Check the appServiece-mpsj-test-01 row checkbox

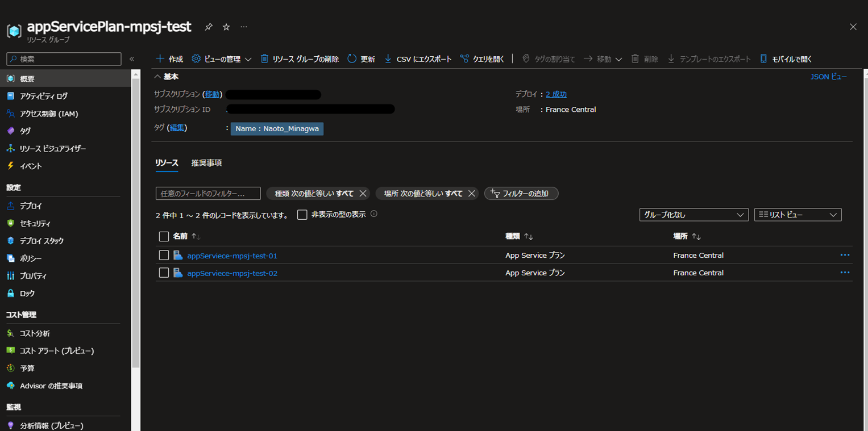(164, 256)
